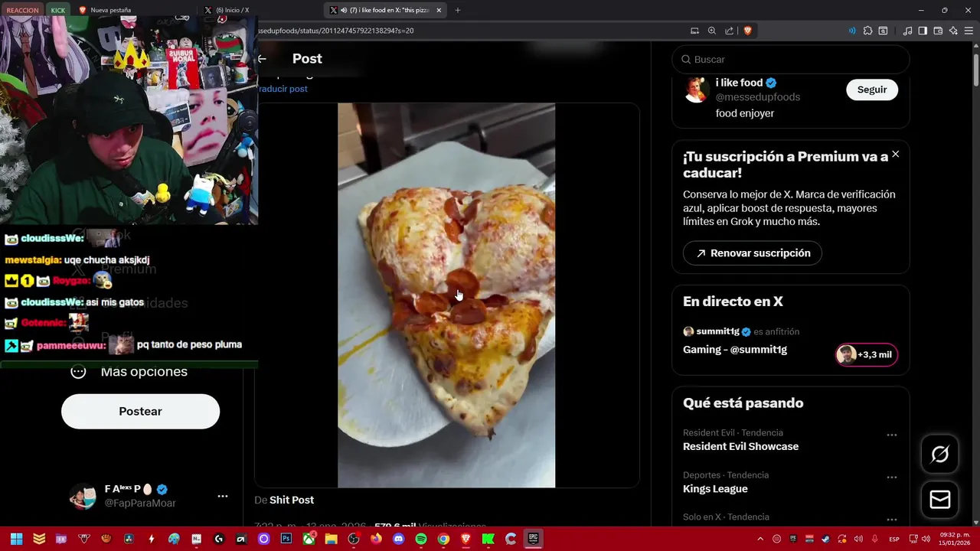Follow i like food with Seguir
980x551 pixels.
[x=872, y=90]
